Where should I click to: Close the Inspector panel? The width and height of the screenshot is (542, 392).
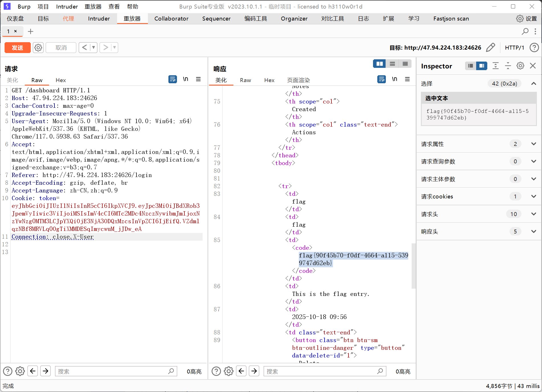pyautogui.click(x=533, y=66)
